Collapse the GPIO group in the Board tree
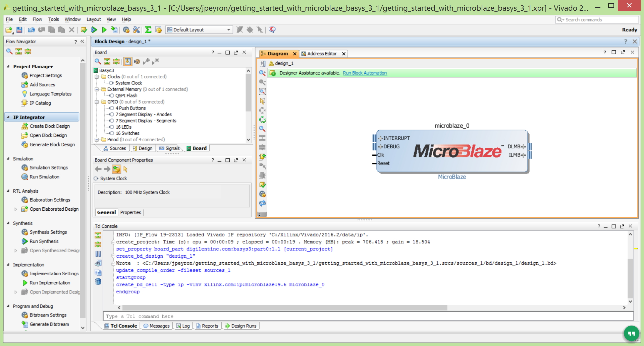The image size is (644, 346). [x=97, y=102]
